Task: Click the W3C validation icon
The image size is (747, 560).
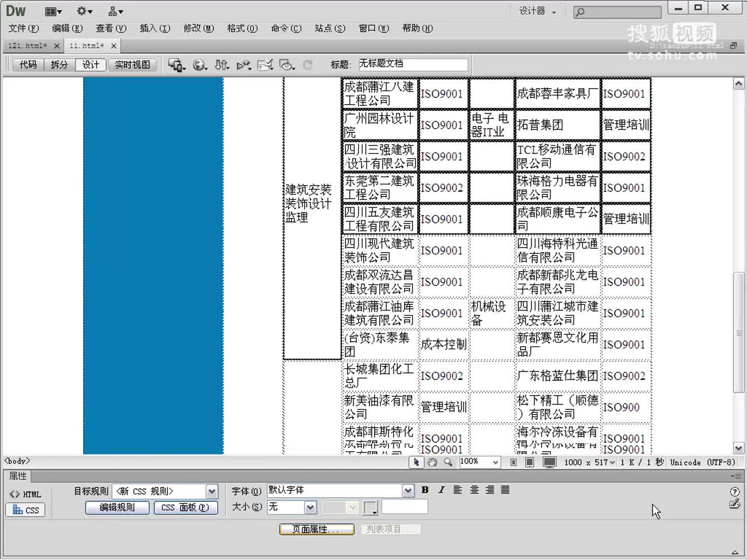Action: click(244, 65)
